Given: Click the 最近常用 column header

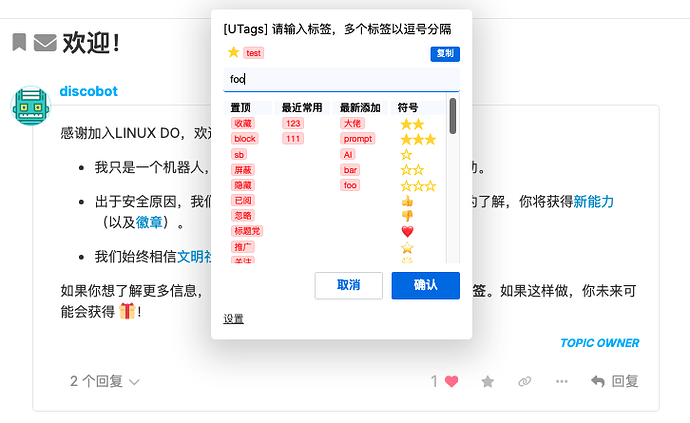Looking at the screenshot, I should pos(302,107).
